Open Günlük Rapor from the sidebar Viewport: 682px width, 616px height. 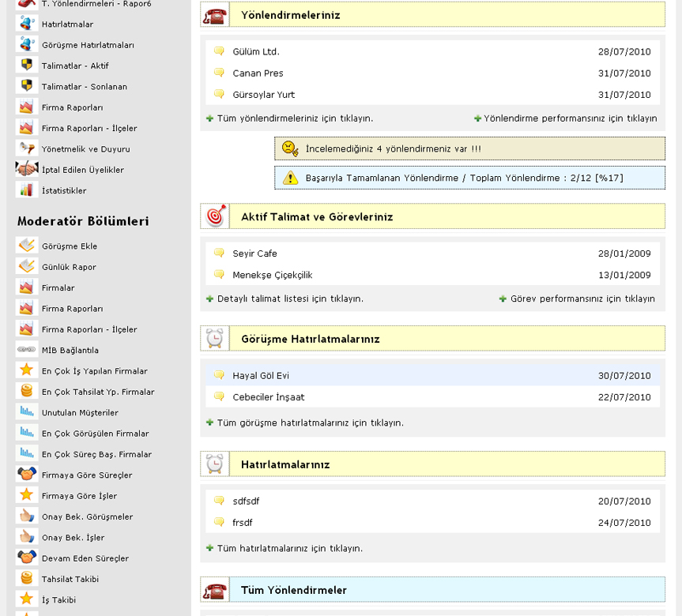(69, 267)
